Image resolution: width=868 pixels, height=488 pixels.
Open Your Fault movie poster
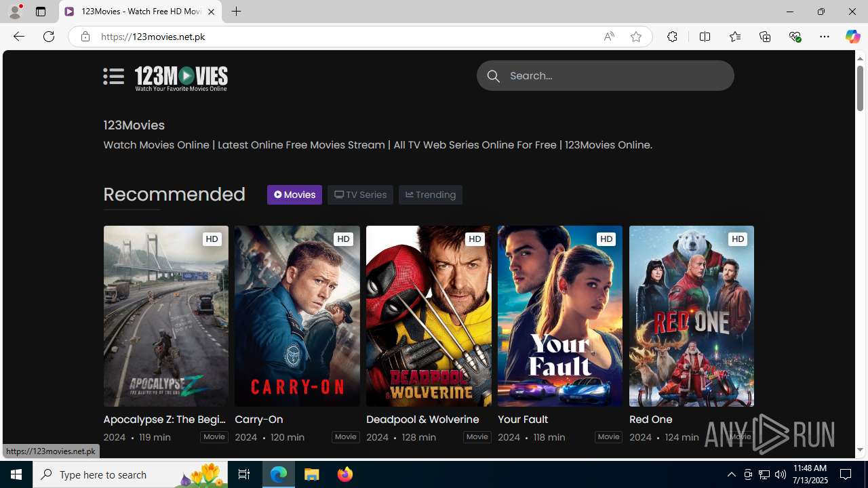(560, 316)
